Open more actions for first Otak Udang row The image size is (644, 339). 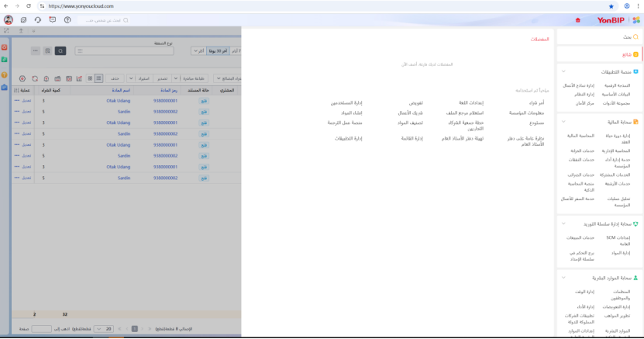click(x=17, y=100)
